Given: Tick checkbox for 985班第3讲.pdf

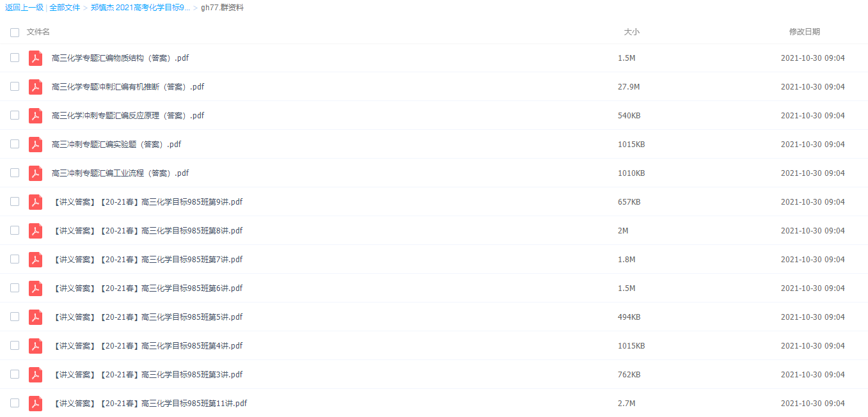Looking at the screenshot, I should 15,374.
